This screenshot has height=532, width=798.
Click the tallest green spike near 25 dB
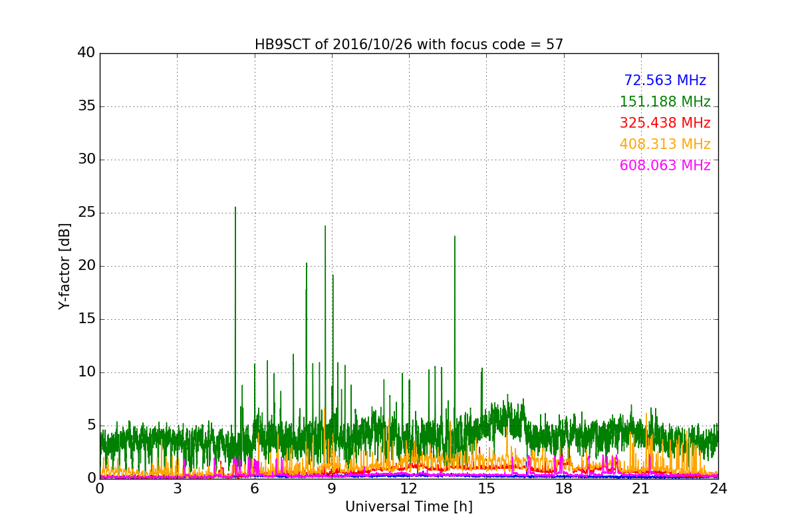coord(235,207)
